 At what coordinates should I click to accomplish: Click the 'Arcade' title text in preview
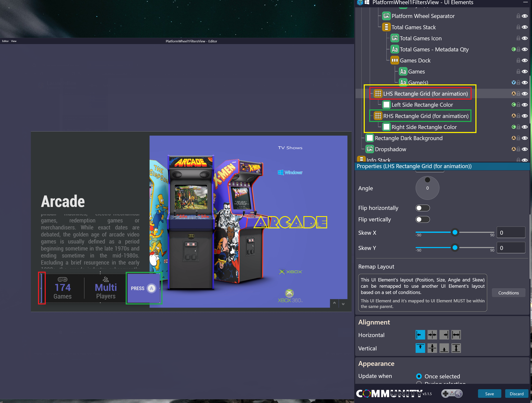coord(63,201)
